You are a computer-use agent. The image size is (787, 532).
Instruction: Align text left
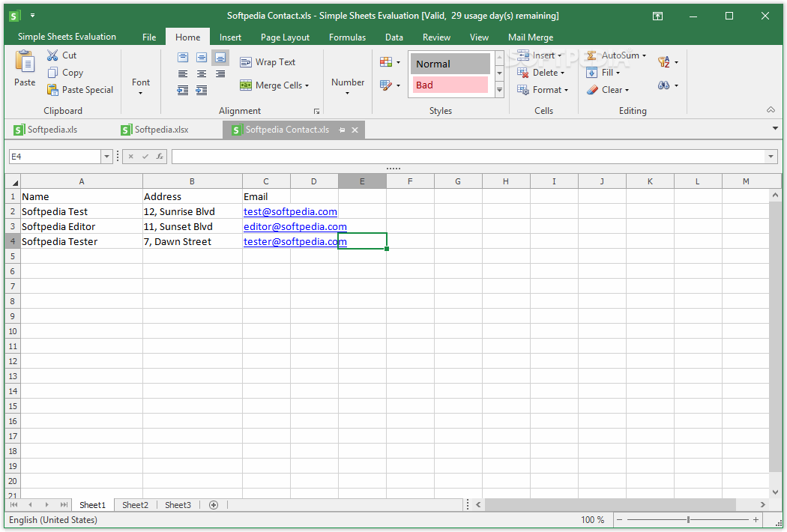point(183,73)
